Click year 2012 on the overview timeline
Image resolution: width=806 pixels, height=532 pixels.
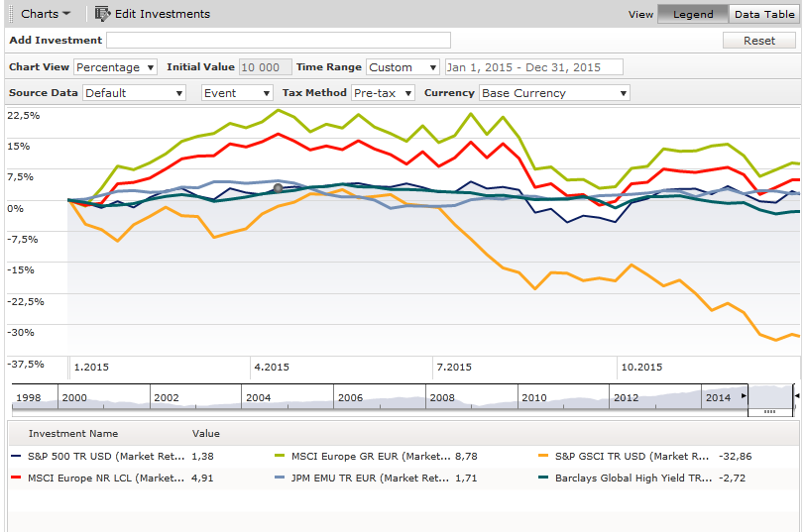pyautogui.click(x=627, y=397)
